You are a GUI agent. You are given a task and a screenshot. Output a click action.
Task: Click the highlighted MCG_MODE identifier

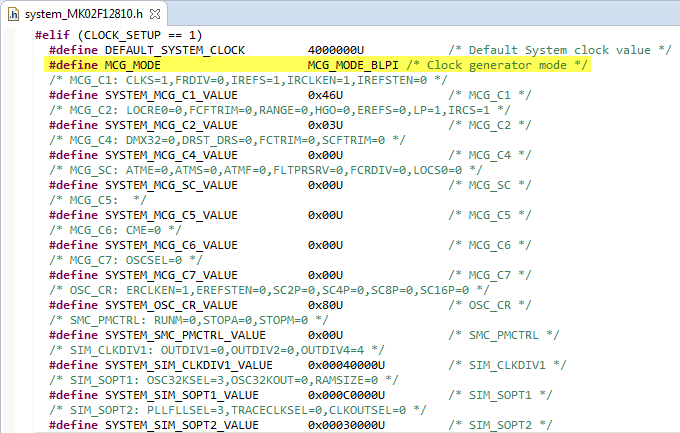(x=133, y=65)
